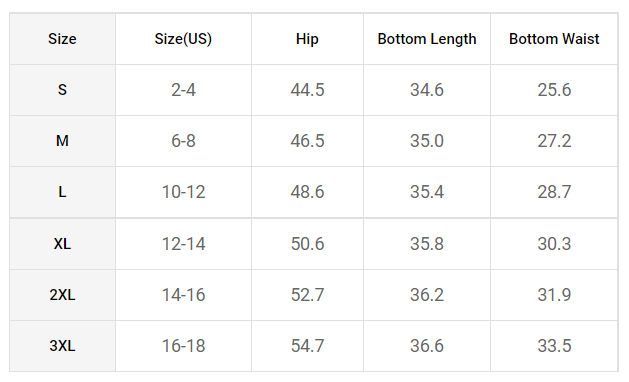Select the Size(US) column header
Screen dimensions: 629x382
[183, 39]
